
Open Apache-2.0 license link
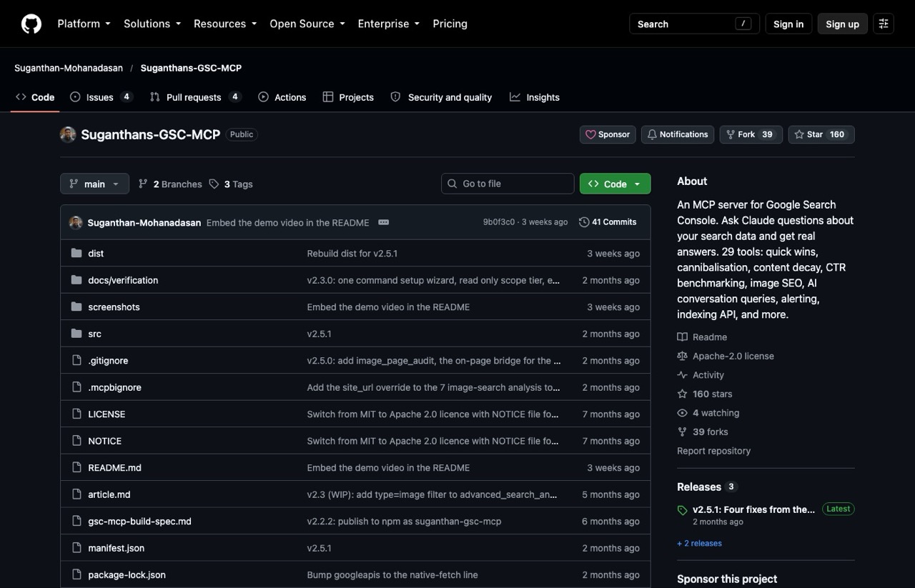(726, 356)
